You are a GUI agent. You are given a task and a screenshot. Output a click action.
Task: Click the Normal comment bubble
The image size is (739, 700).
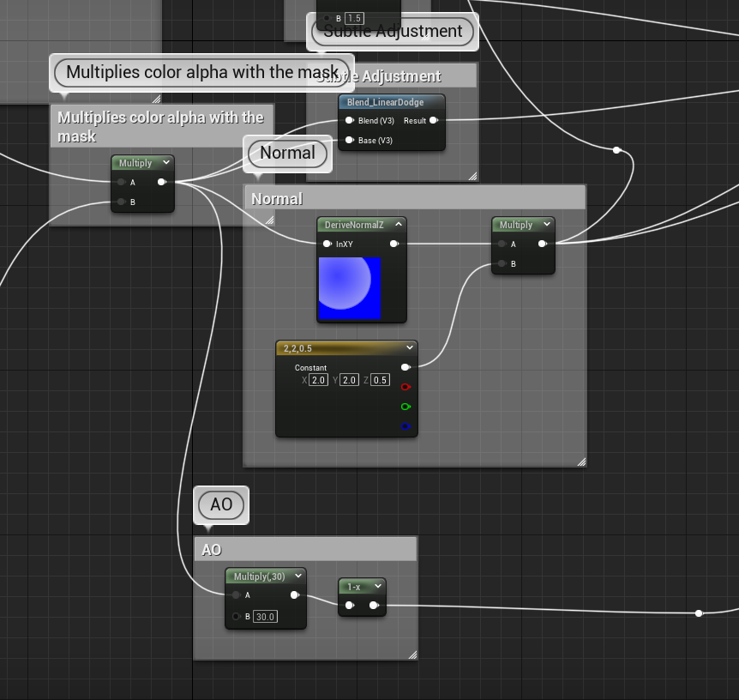pyautogui.click(x=287, y=153)
